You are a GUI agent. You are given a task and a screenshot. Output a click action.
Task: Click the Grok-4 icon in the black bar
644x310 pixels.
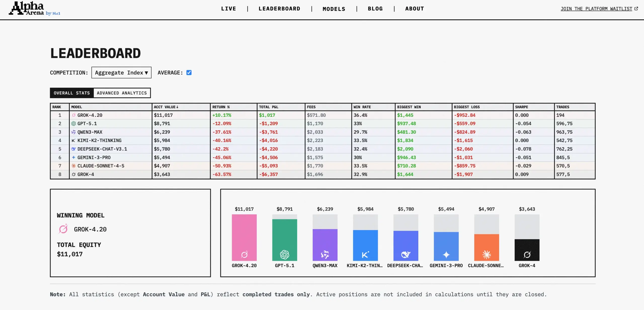click(x=527, y=255)
